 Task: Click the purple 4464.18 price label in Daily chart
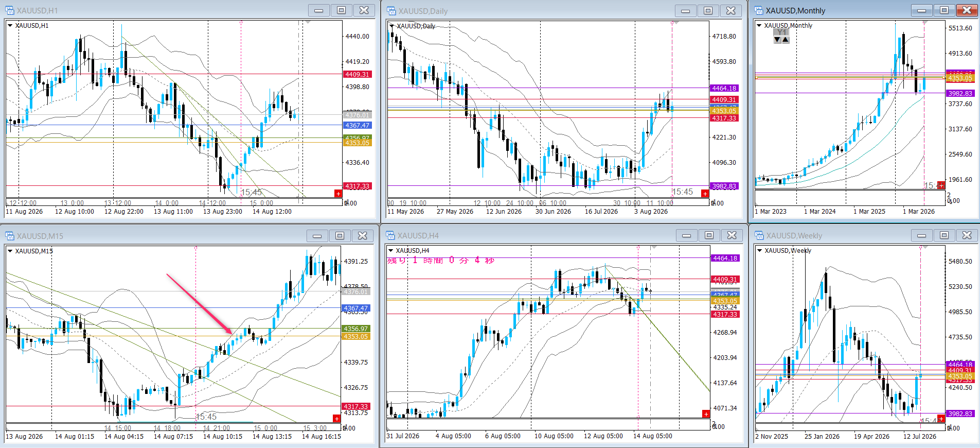tap(724, 88)
